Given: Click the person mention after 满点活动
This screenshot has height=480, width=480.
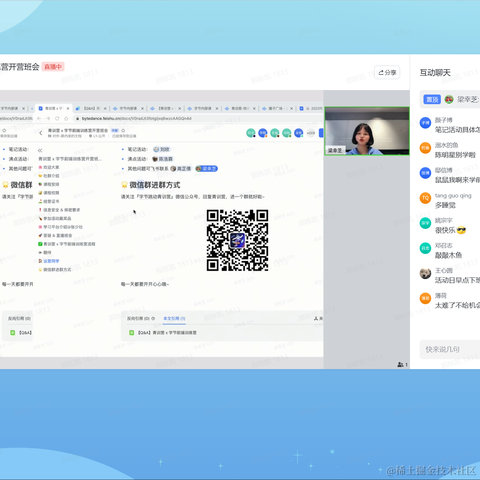Looking at the screenshot, I should point(163,159).
